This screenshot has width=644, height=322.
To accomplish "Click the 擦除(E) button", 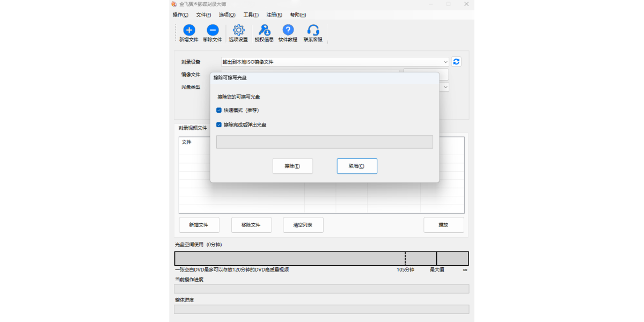I will (292, 166).
